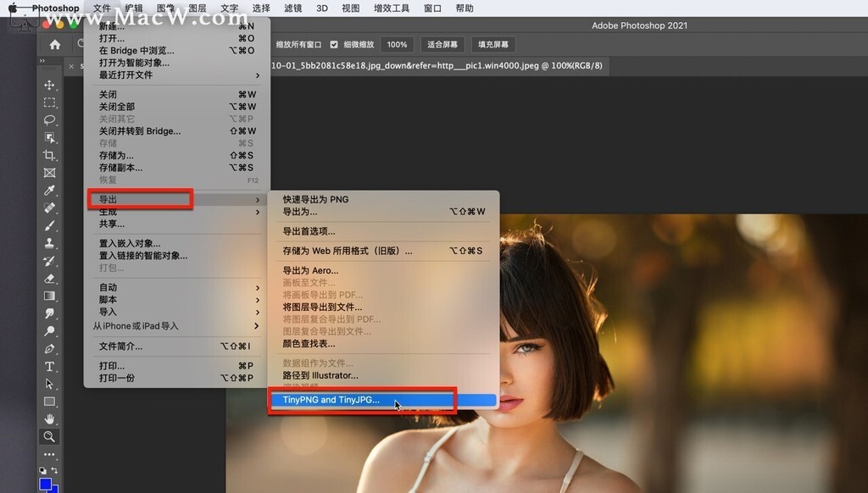Viewport: 868px width, 493px height.
Task: Select the Rectangular Marquee tool
Action: click(49, 102)
